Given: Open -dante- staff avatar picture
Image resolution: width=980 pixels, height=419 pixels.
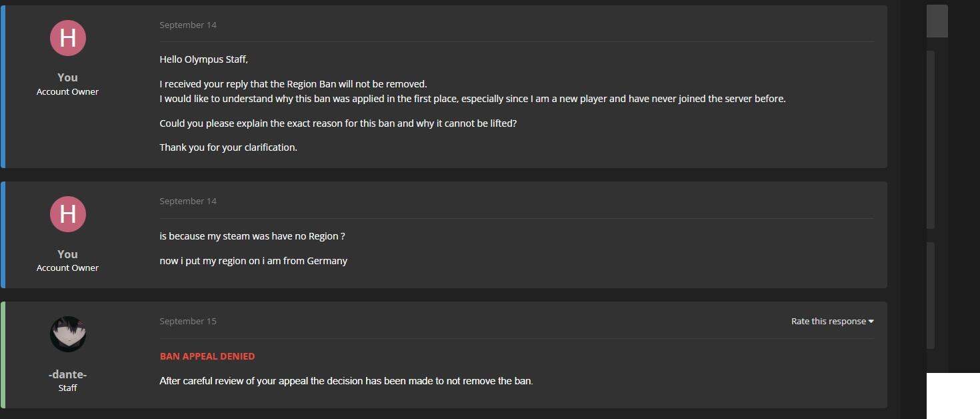Looking at the screenshot, I should click(67, 334).
